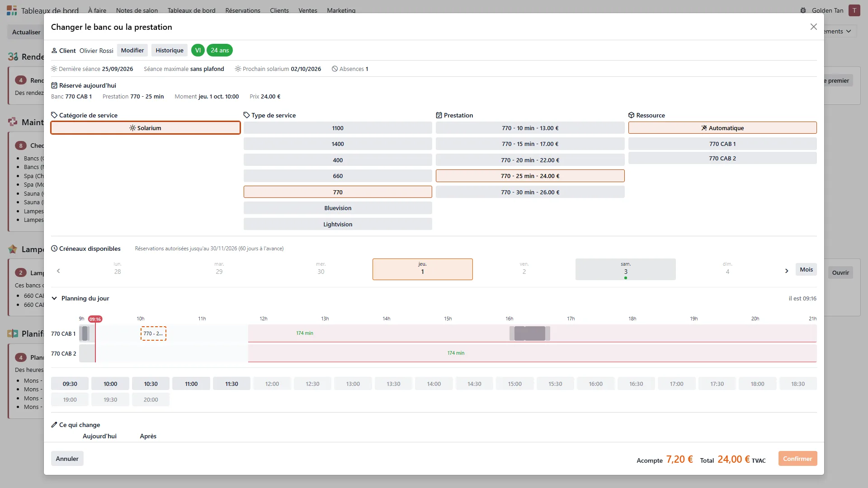Select resource 770 CAB 2
The width and height of the screenshot is (868, 488).
(722, 158)
